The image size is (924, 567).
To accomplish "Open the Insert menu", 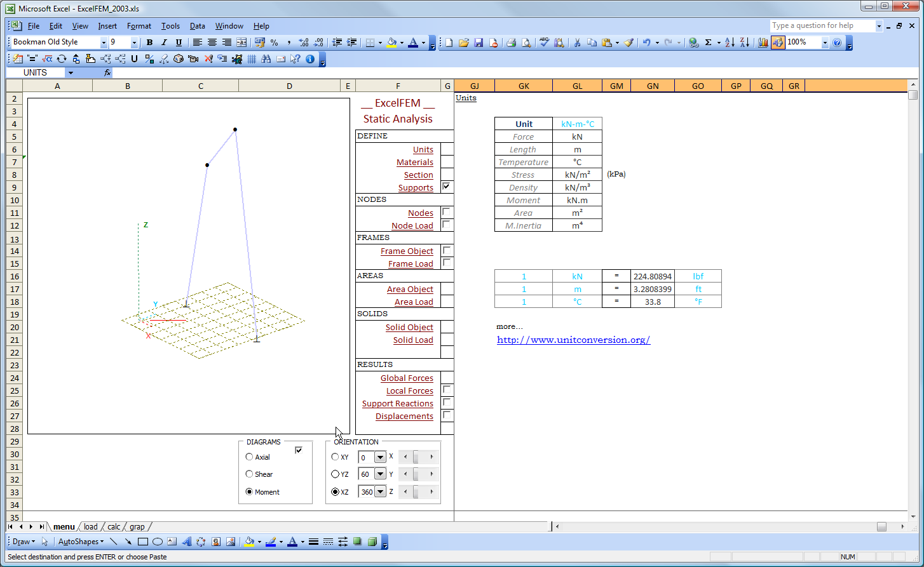I will tap(107, 26).
